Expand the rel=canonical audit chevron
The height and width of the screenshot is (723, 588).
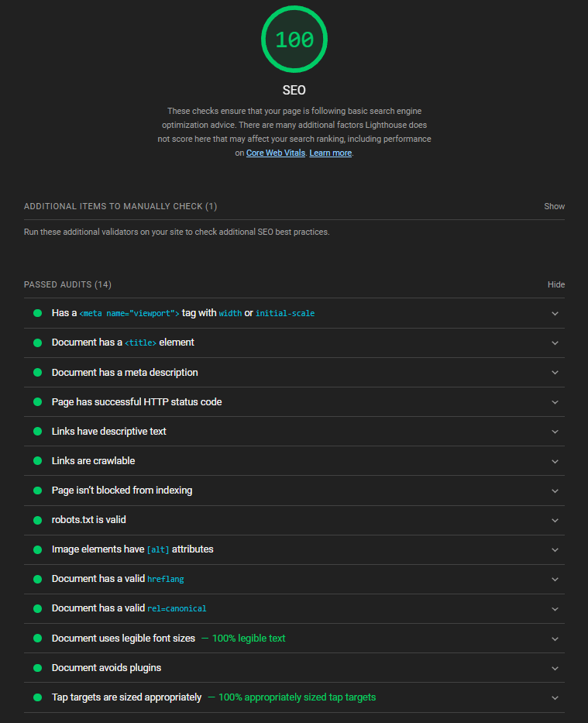pyautogui.click(x=555, y=608)
